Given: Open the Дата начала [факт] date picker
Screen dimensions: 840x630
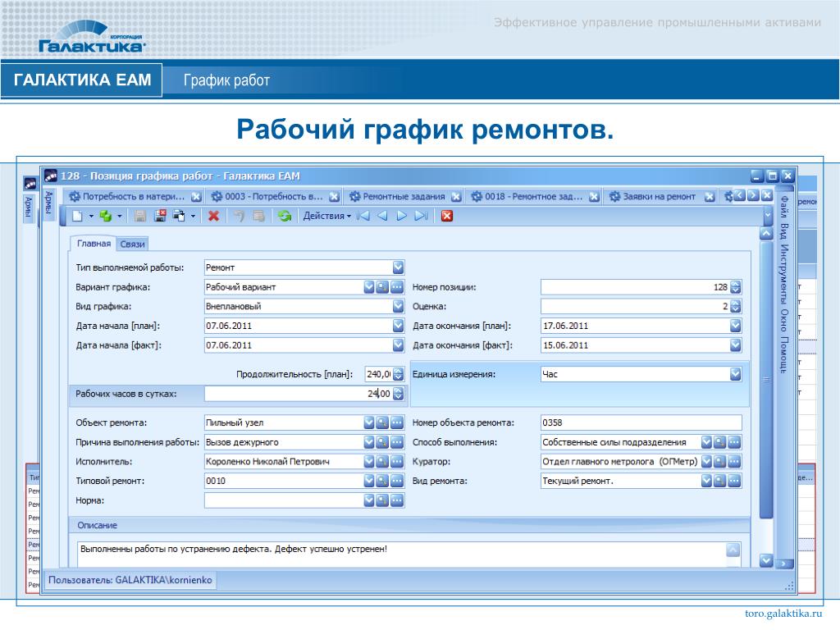Looking at the screenshot, I should click(x=398, y=345).
